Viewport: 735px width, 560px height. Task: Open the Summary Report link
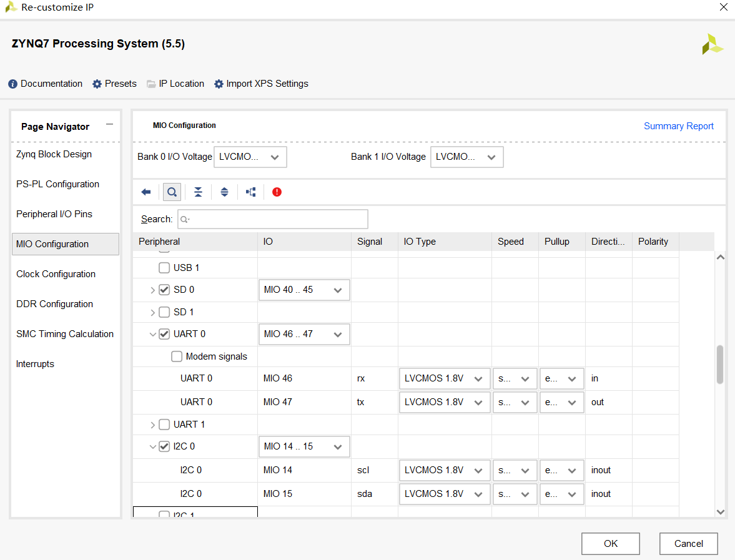(679, 125)
